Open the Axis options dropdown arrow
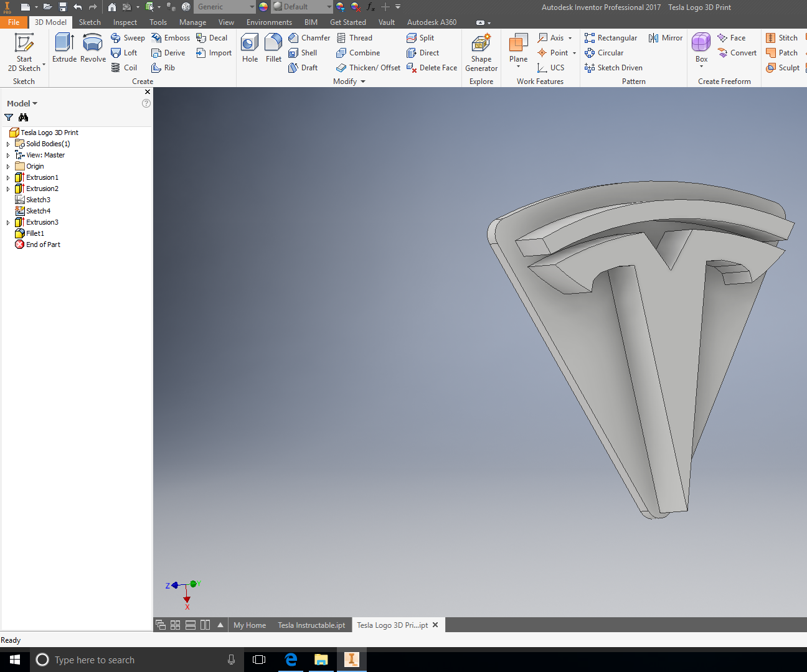The height and width of the screenshot is (672, 807). click(x=570, y=38)
